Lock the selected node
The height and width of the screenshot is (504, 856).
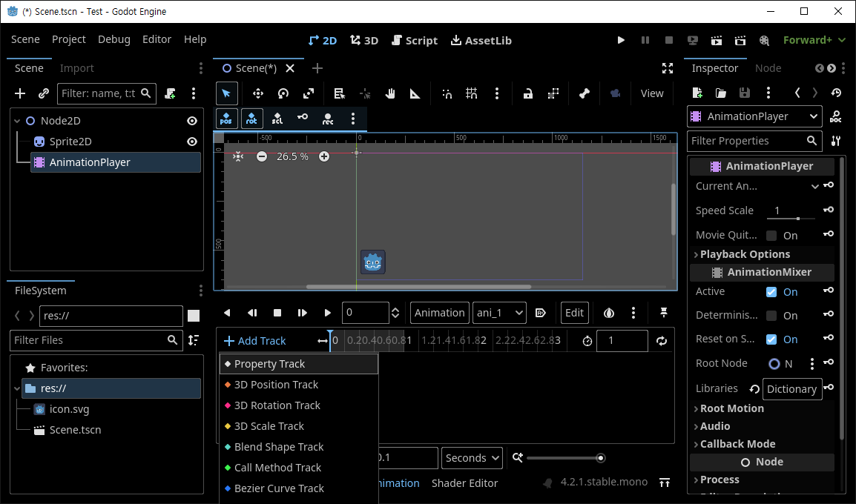pyautogui.click(x=528, y=93)
